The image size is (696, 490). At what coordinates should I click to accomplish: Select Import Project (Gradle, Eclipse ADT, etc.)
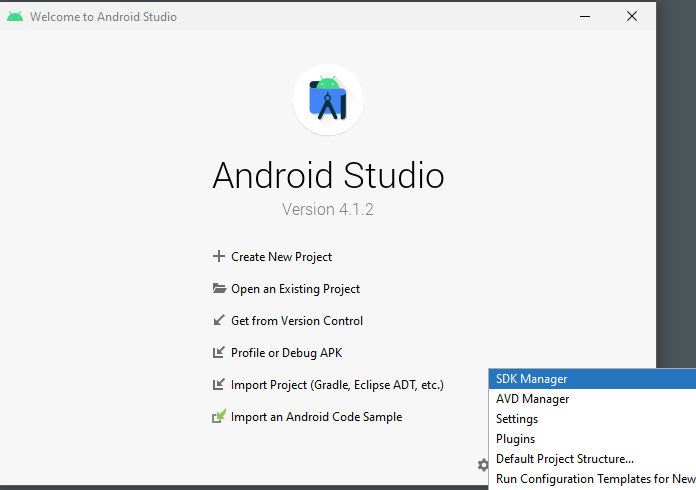point(337,385)
